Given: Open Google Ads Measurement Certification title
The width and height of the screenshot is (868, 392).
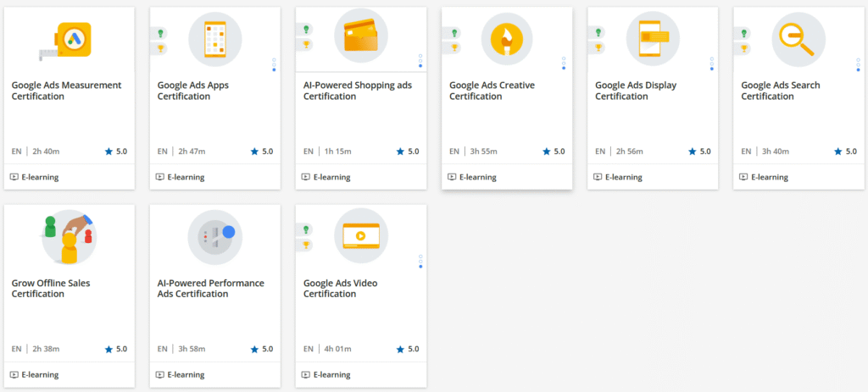Looking at the screenshot, I should pos(66,91).
